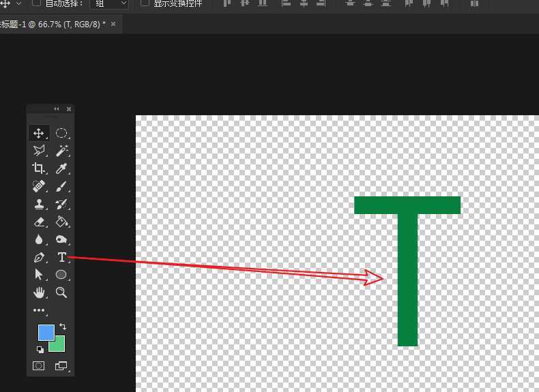Pick the Eraser tool
Image resolution: width=539 pixels, height=392 pixels.
tap(38, 222)
